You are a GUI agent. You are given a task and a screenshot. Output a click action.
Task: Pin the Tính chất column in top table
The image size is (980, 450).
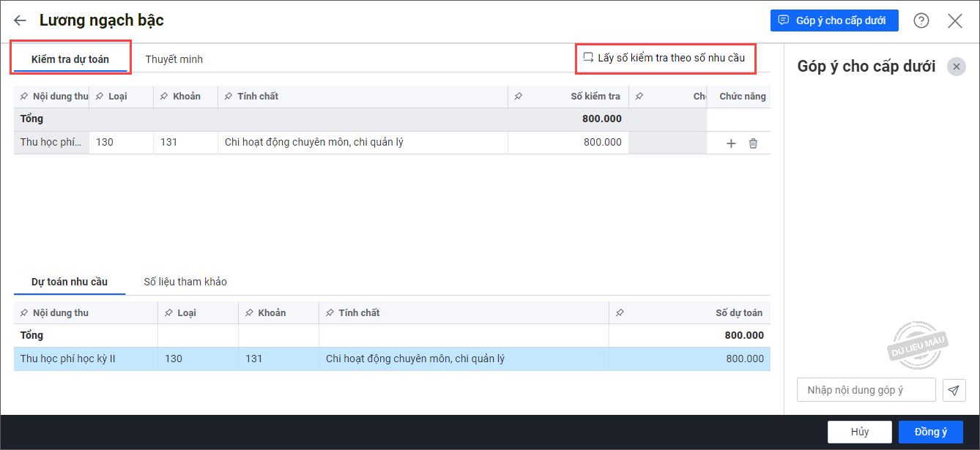coord(228,97)
